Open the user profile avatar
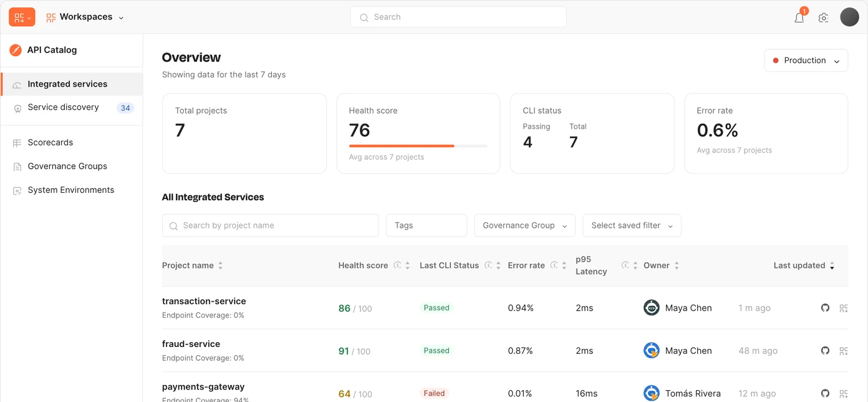 [849, 17]
